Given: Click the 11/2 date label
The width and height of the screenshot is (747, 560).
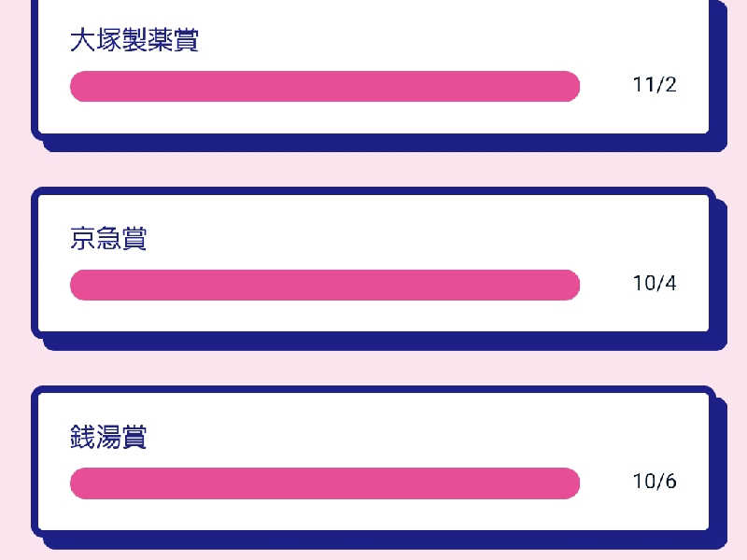Looking at the screenshot, I should [x=654, y=85].
